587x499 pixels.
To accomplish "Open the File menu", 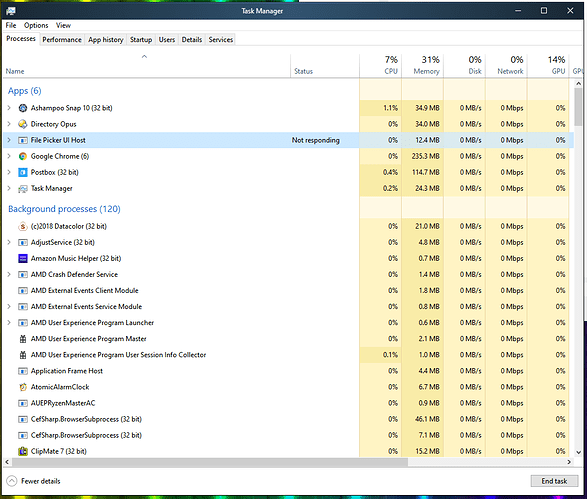I will coord(11,25).
